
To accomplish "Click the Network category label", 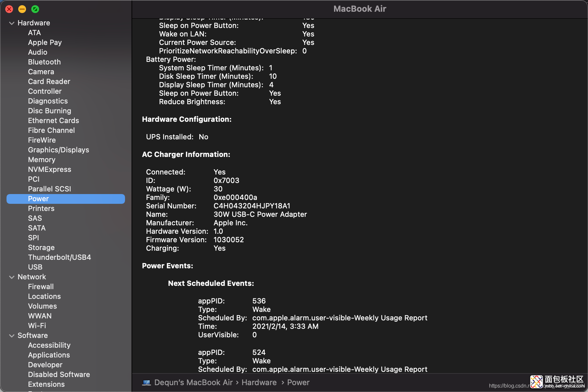I will pyautogui.click(x=32, y=277).
